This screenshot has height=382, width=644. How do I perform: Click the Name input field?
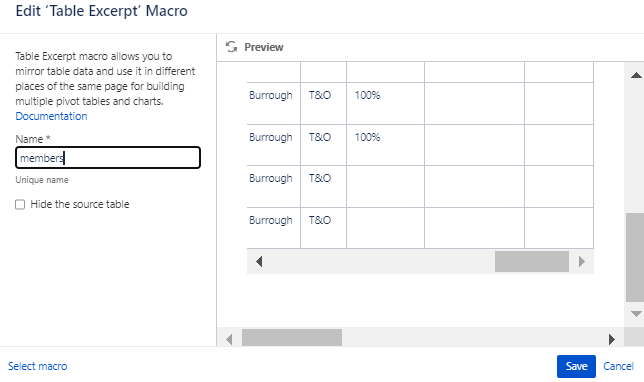point(108,158)
